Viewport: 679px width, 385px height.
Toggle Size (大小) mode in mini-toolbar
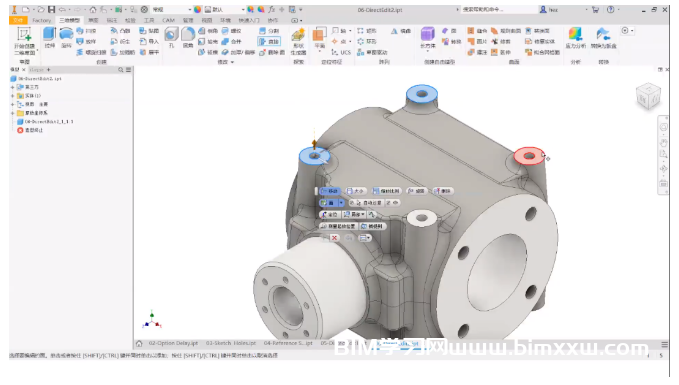356,191
